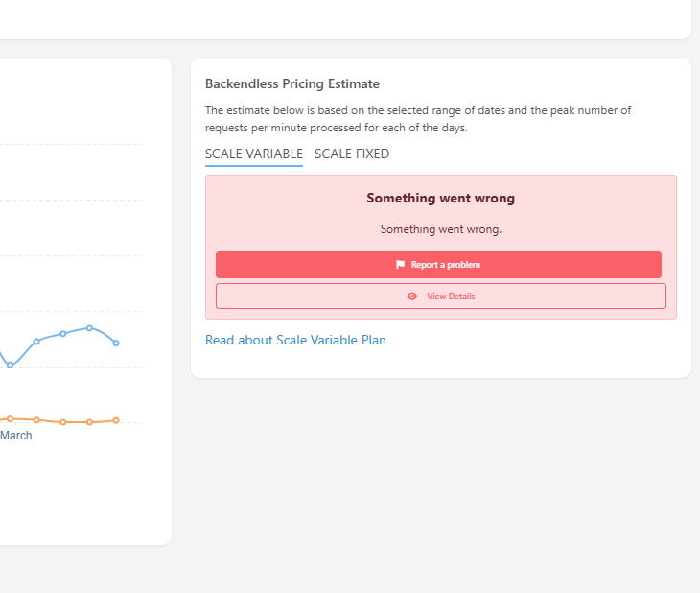
Task: Switch to the SCALE FIXED tab
Action: tap(352, 154)
